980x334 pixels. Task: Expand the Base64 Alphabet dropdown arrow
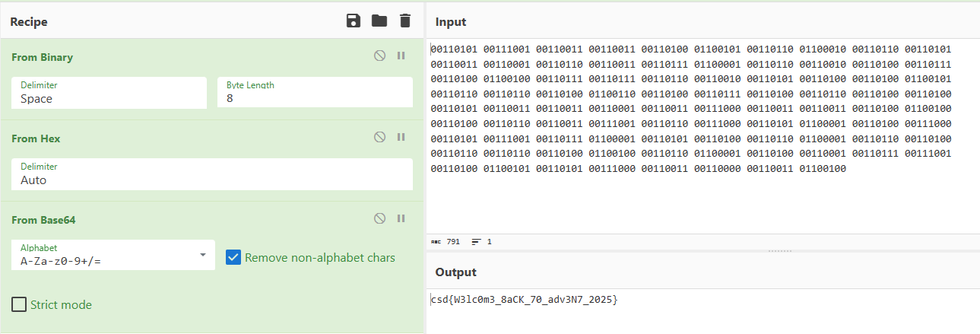click(203, 256)
